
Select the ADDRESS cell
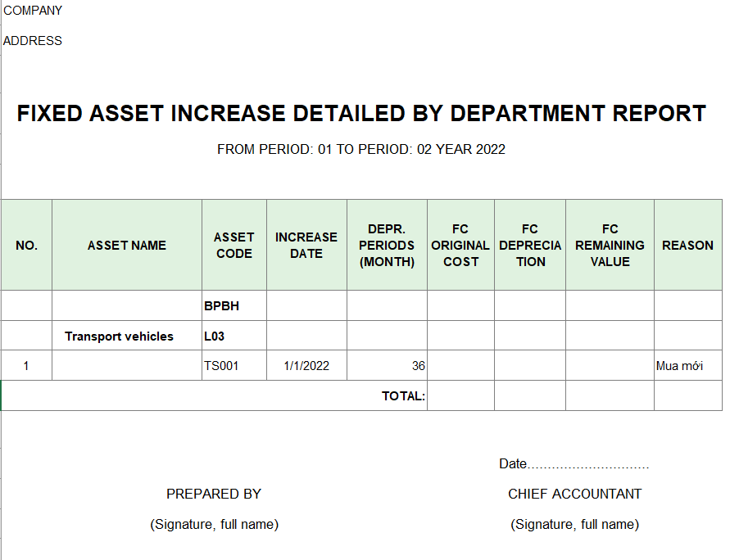[x=33, y=41]
